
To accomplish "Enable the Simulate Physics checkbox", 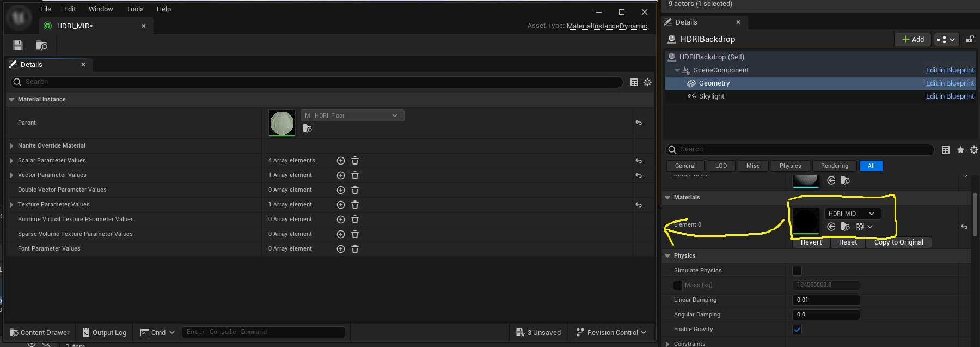I will [x=797, y=271].
